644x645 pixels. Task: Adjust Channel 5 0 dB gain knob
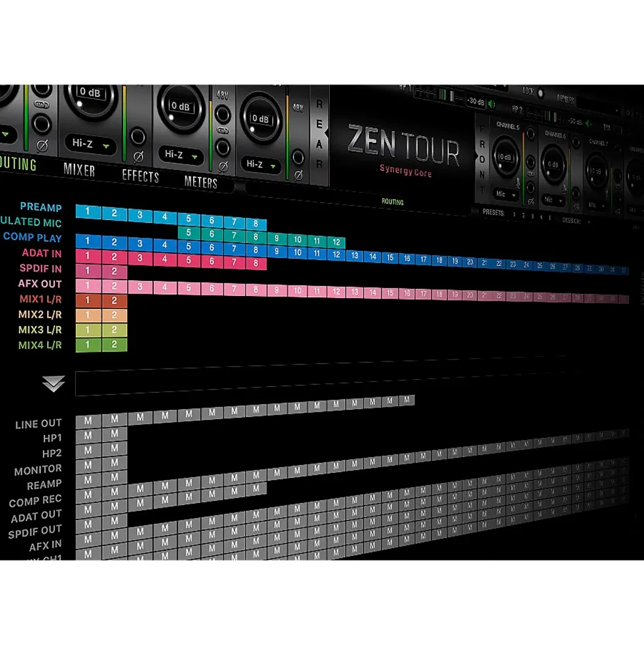(x=505, y=157)
